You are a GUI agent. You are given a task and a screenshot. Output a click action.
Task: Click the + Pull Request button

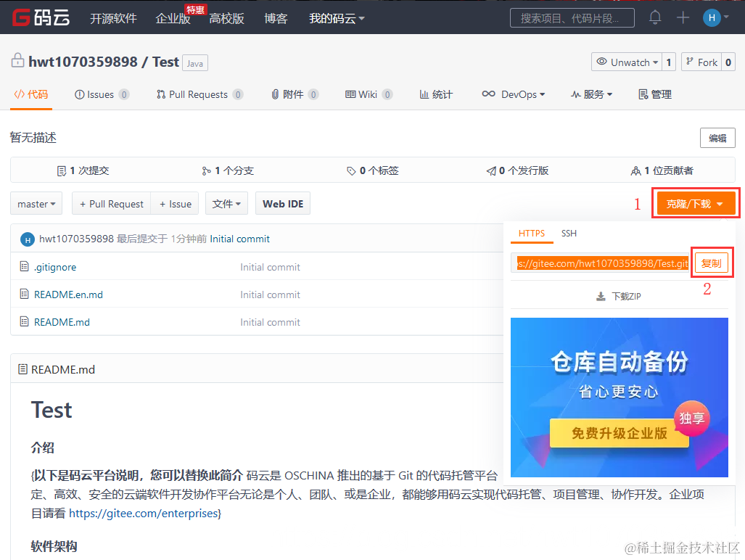click(x=111, y=204)
